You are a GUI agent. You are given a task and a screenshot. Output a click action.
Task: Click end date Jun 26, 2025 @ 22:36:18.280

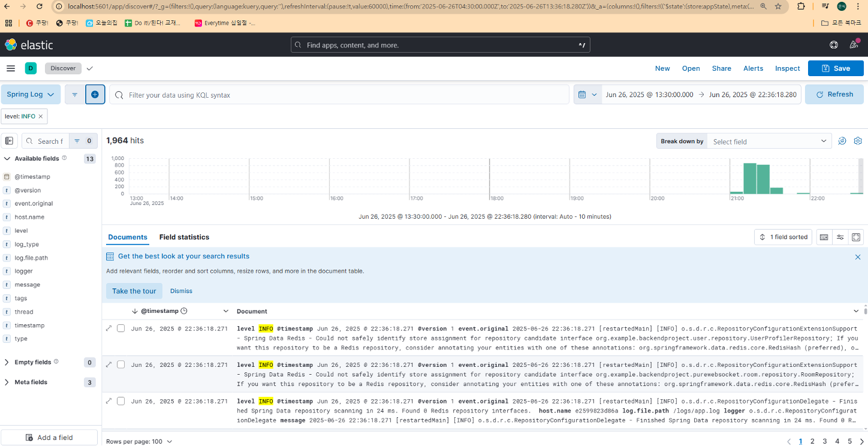tap(753, 95)
